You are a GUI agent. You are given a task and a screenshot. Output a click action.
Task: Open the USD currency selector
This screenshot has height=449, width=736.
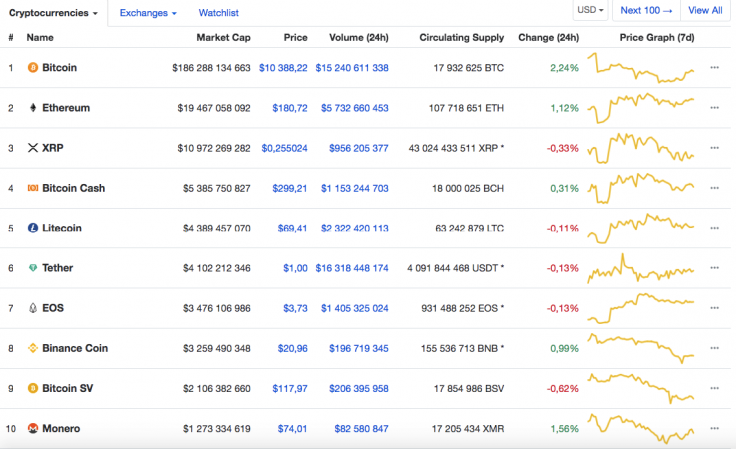pos(590,10)
